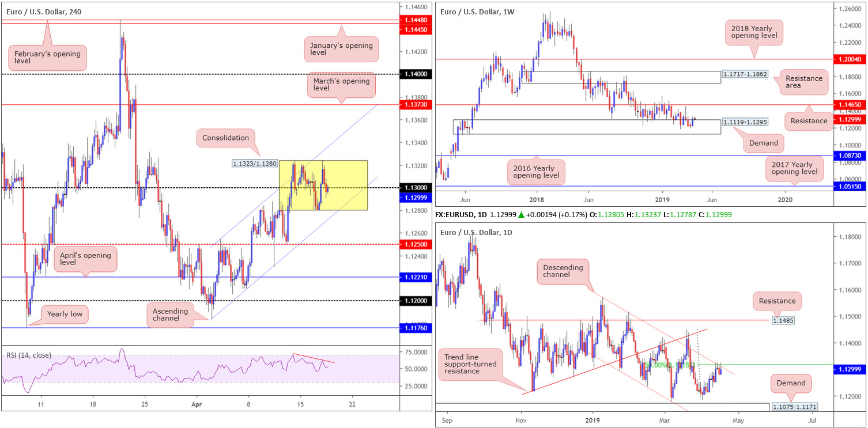
Task: Click the 1.05150 price tag on weekly chart
Action: coord(850,186)
